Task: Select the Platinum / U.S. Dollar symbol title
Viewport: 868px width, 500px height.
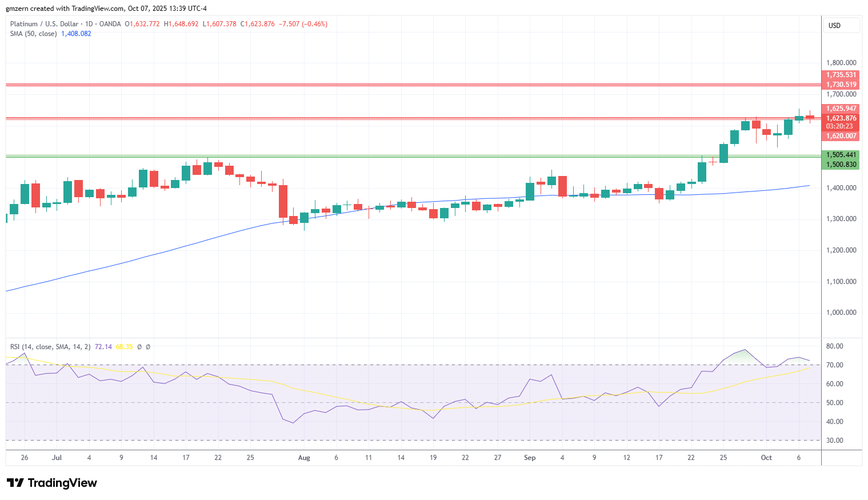Action: 44,24
